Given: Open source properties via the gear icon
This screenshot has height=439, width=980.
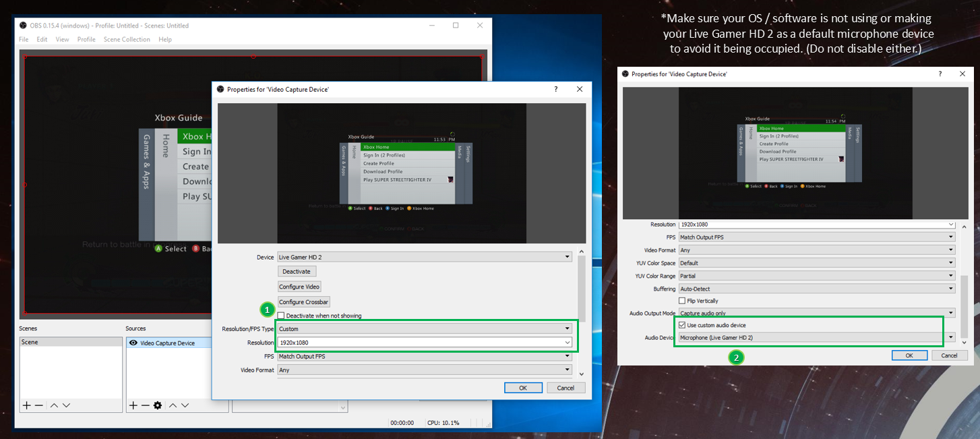Looking at the screenshot, I should (x=158, y=405).
